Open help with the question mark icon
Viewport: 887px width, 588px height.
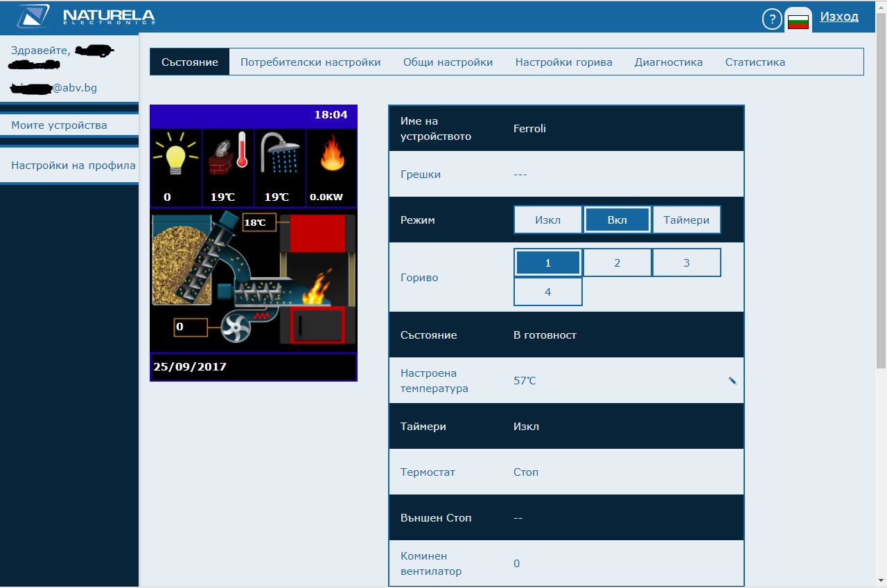(x=772, y=19)
